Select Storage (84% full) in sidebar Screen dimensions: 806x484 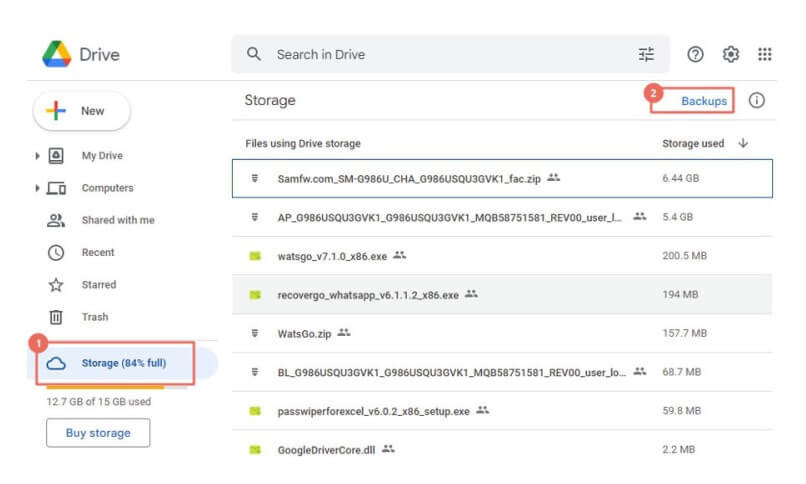(x=122, y=363)
